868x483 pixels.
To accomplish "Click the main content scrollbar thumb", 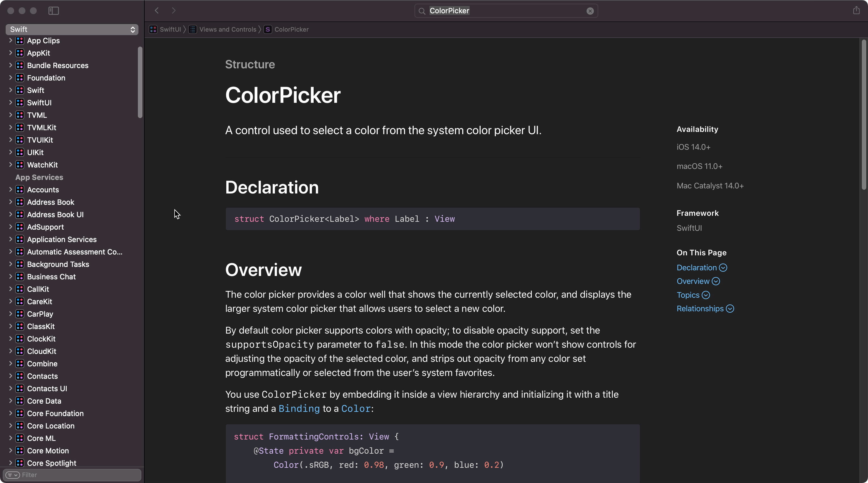I will (863, 114).
